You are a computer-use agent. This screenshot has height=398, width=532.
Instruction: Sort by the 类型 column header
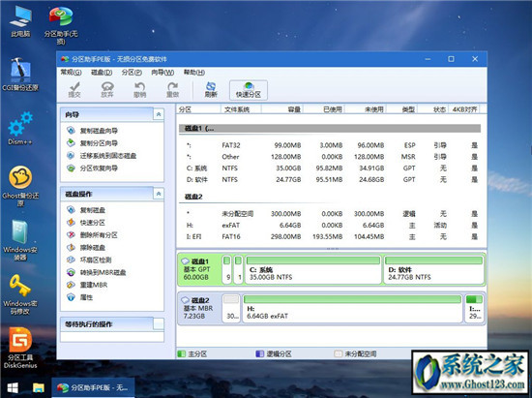tap(402, 109)
